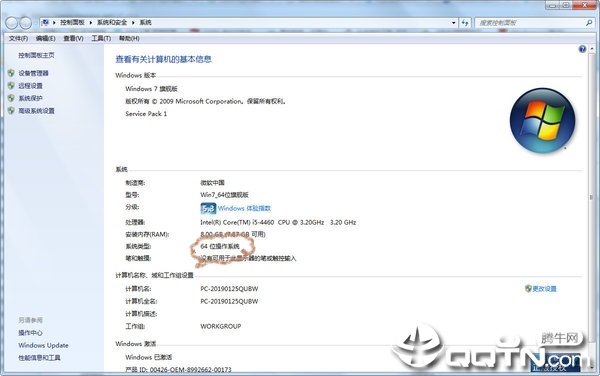Open help via blue question mark icon
This screenshot has width=600, height=376.
pos(582,49)
